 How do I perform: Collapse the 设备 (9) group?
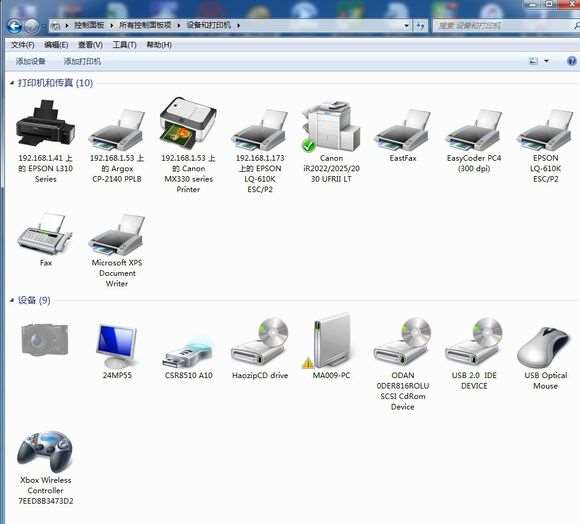(x=11, y=300)
